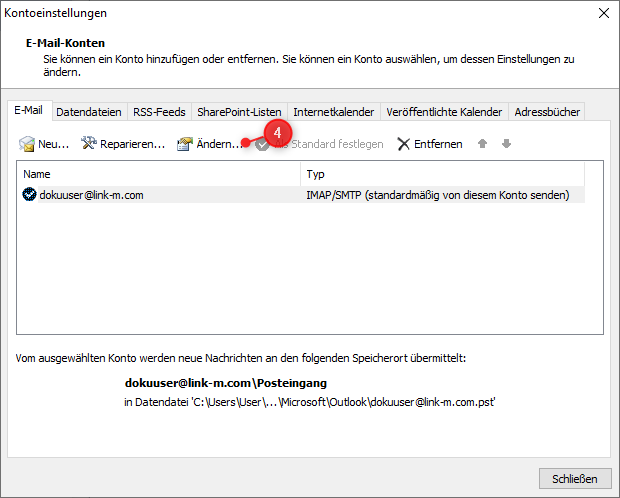The height and width of the screenshot is (498, 620).
Task: Click the Typ column header
Action: pyautogui.click(x=450, y=174)
